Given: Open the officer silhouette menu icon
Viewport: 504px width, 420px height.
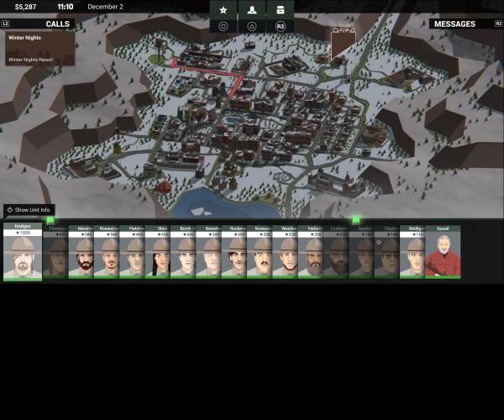Looking at the screenshot, I should [x=252, y=10].
